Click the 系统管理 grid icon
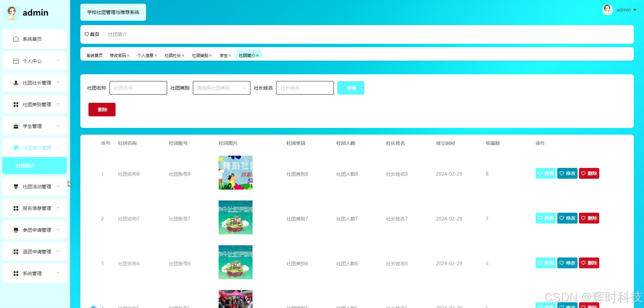The height and width of the screenshot is (308, 644). tap(16, 273)
